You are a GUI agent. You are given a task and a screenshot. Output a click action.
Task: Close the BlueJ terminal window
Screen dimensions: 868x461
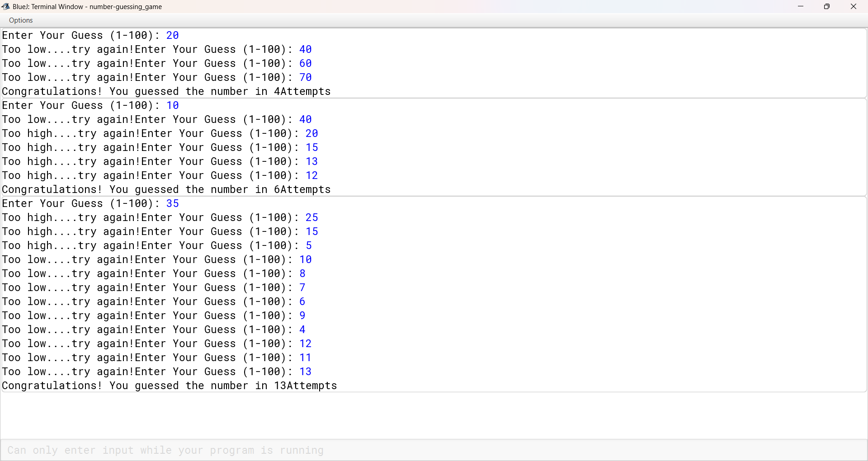tap(854, 6)
